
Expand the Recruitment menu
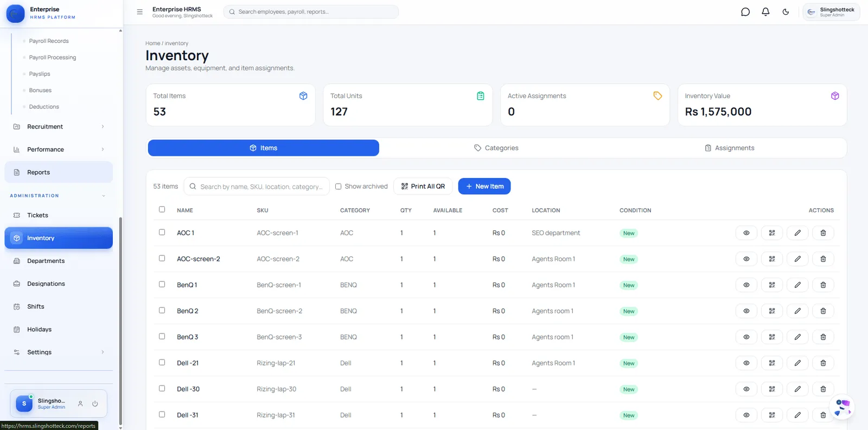point(59,127)
